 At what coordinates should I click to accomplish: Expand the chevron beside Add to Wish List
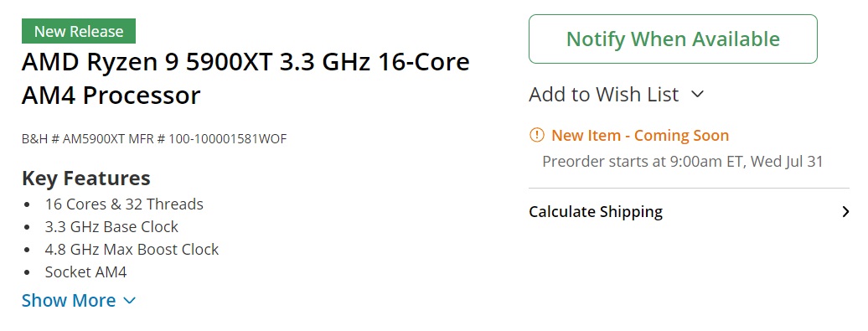coord(697,94)
